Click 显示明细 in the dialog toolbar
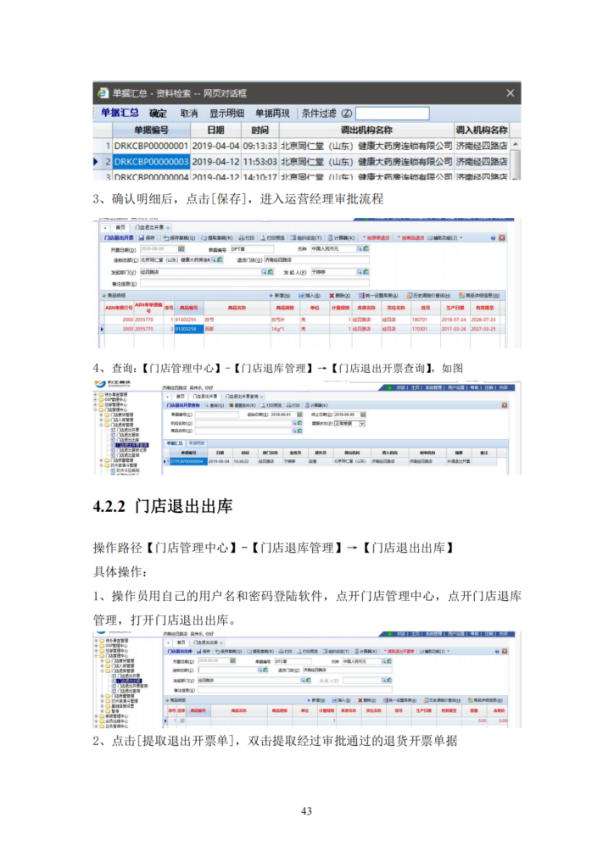Image resolution: width=614 pixels, height=868 pixels. [x=226, y=113]
